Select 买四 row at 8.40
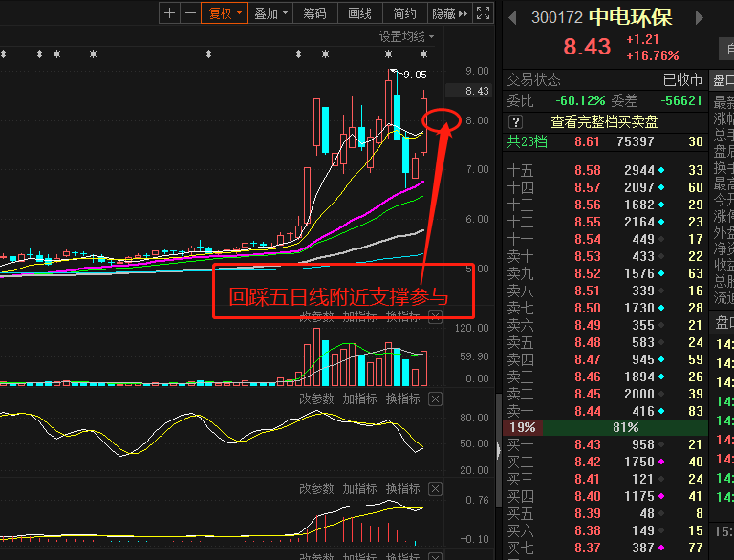The image size is (734, 560). [x=605, y=496]
